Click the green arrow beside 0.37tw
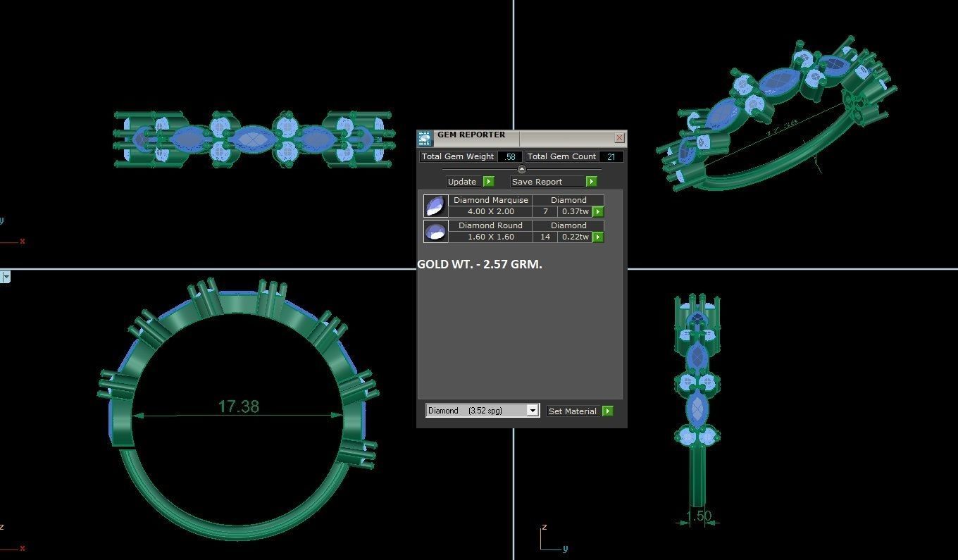The width and height of the screenshot is (958, 560). [x=597, y=211]
